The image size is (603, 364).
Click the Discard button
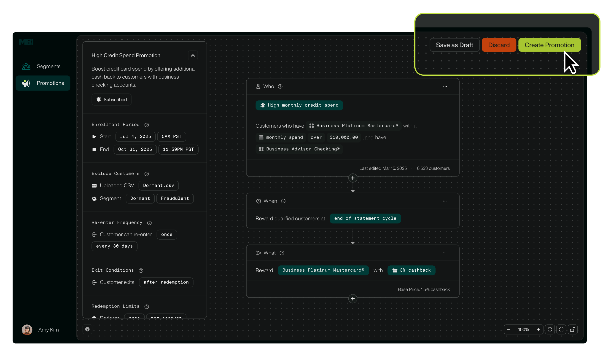(499, 45)
